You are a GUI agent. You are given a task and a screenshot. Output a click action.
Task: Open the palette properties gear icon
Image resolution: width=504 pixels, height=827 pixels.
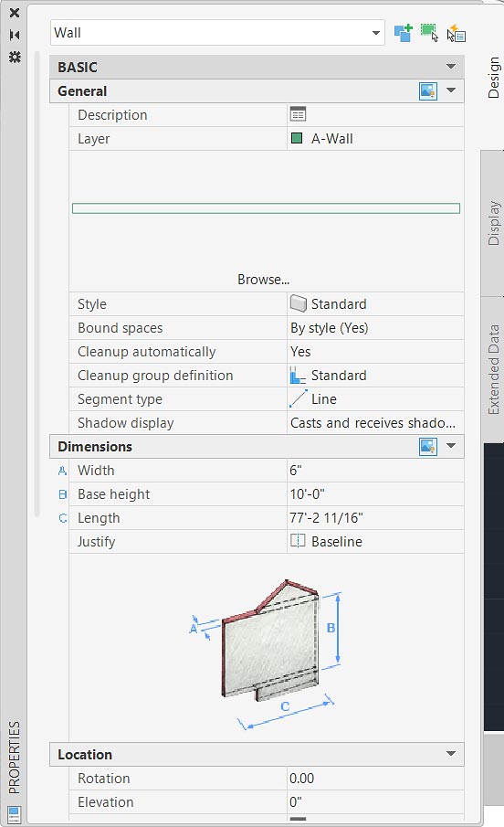(15, 57)
